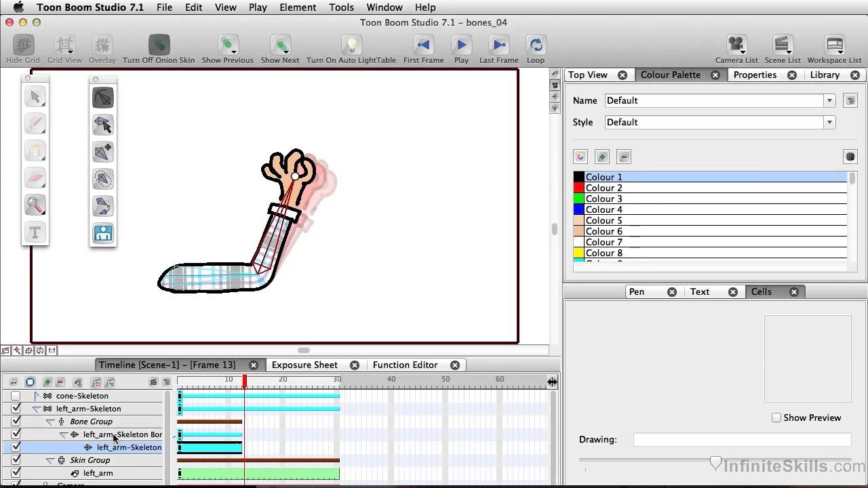Switch to Library tab

[x=825, y=75]
